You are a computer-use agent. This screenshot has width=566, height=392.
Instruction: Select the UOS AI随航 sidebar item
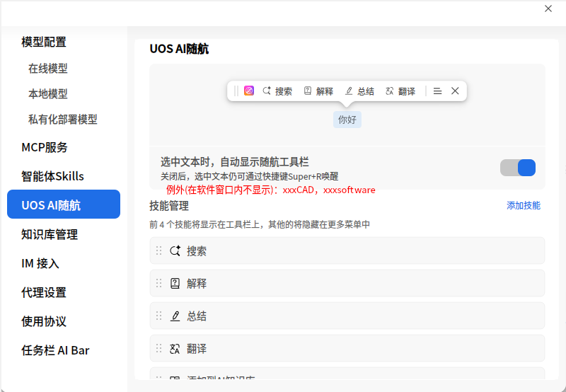point(64,204)
